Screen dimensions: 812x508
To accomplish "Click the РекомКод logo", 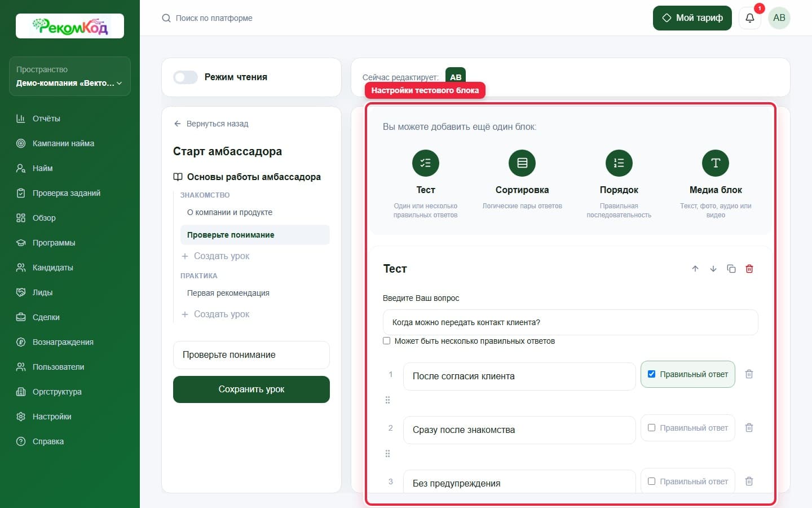I will [70, 26].
